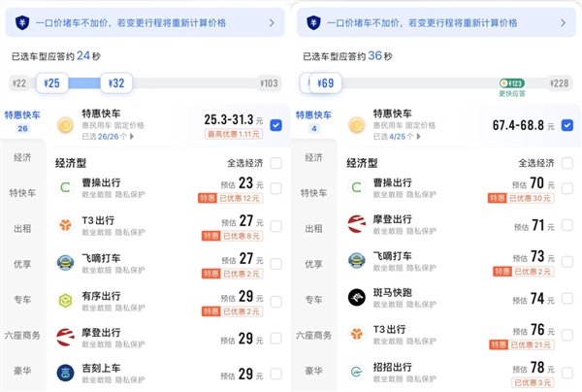This screenshot has width=582, height=392.
Task: Tap the 已优惠3元 badge on 招招出行
Action: (x=533, y=382)
